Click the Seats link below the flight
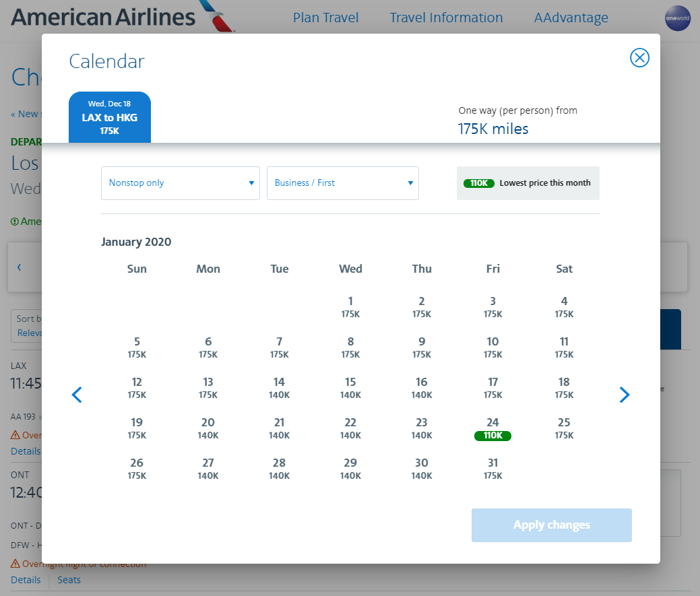700x596 pixels. pos(69,580)
